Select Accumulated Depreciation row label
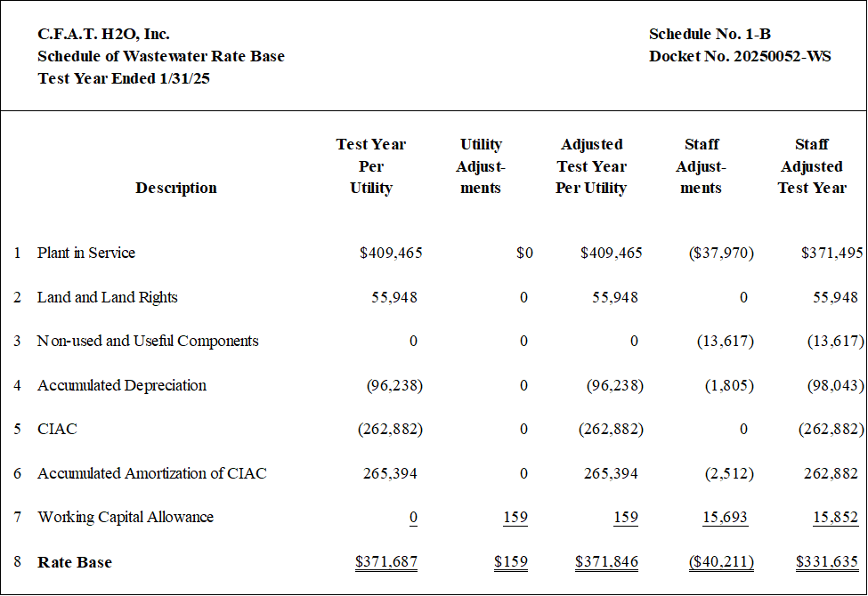 [122, 385]
